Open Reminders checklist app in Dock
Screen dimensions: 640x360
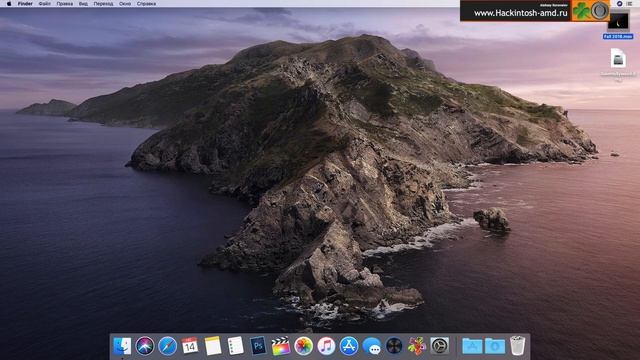(236, 346)
